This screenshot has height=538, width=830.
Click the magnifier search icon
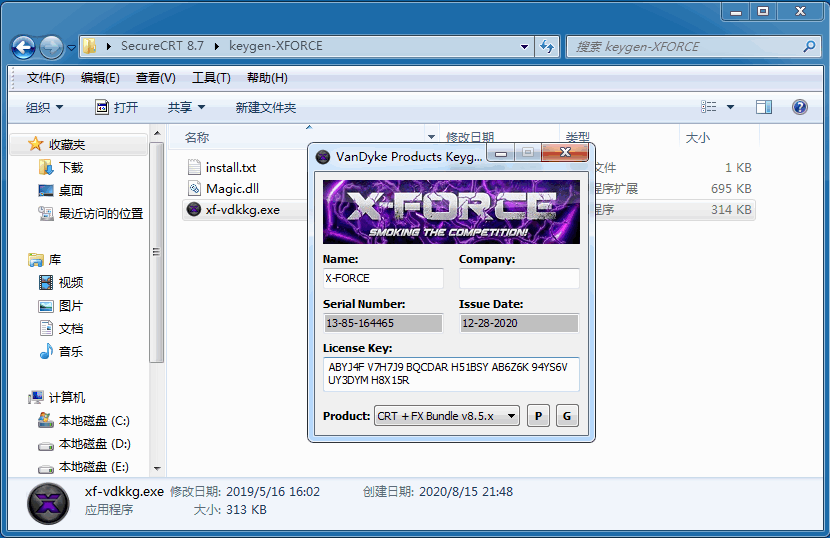pos(809,47)
